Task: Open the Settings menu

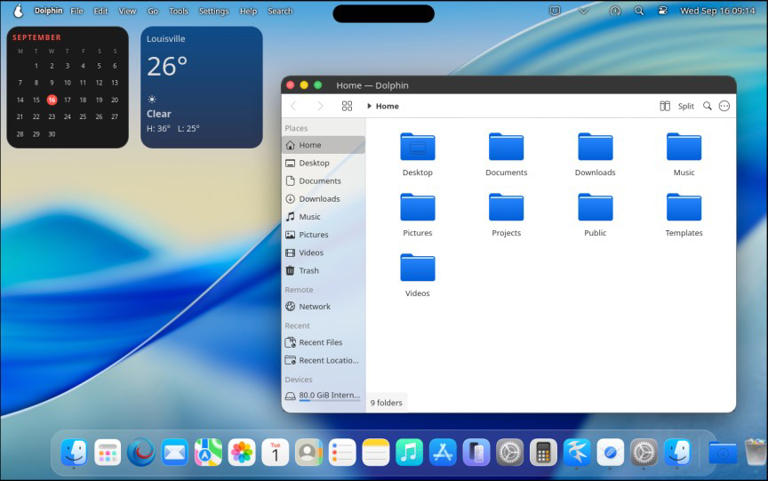Action: 214,11
